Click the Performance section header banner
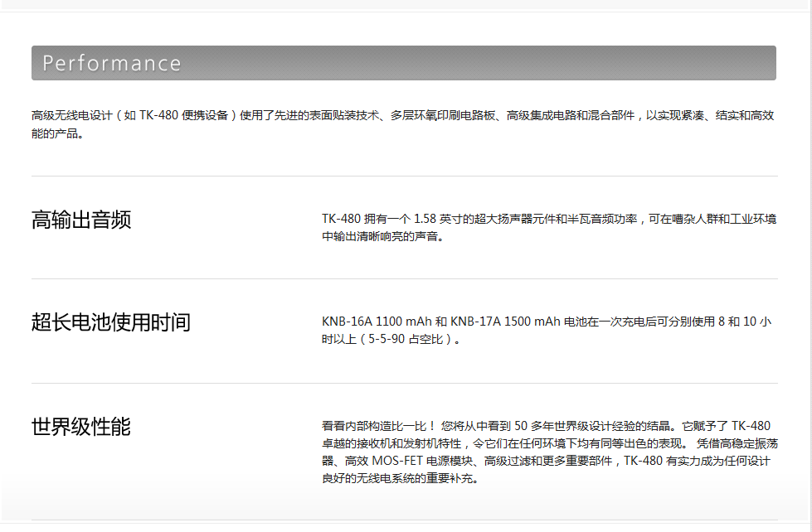This screenshot has height=532, width=812. point(403,63)
